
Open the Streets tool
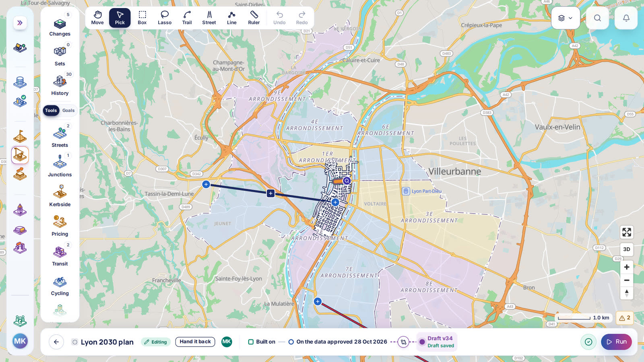click(60, 137)
